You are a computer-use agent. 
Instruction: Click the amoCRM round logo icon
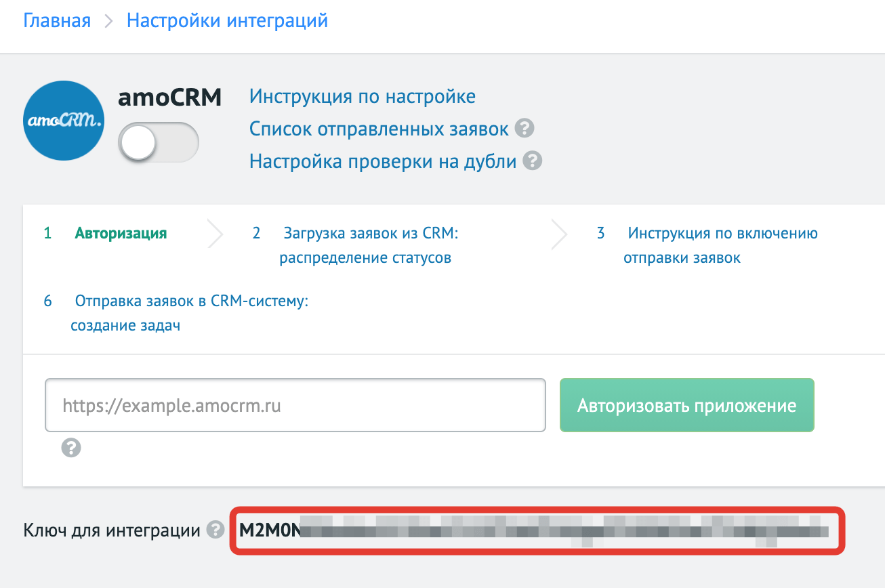[x=64, y=121]
